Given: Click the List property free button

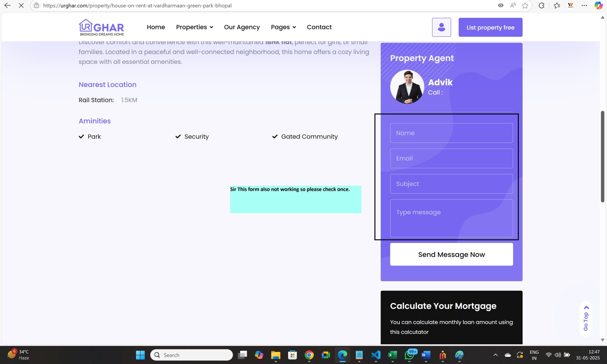Looking at the screenshot, I should [x=490, y=27].
